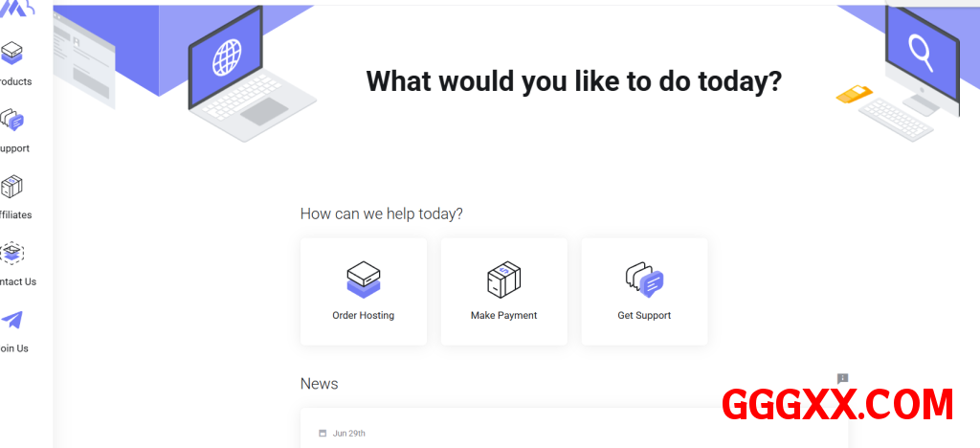Click the "What would you like to do today?" headline
This screenshot has height=448, width=980.
[x=574, y=81]
